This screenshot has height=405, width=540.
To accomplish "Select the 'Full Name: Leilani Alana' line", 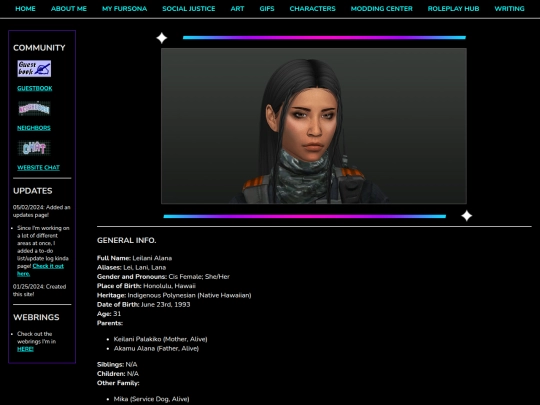I will point(134,258).
